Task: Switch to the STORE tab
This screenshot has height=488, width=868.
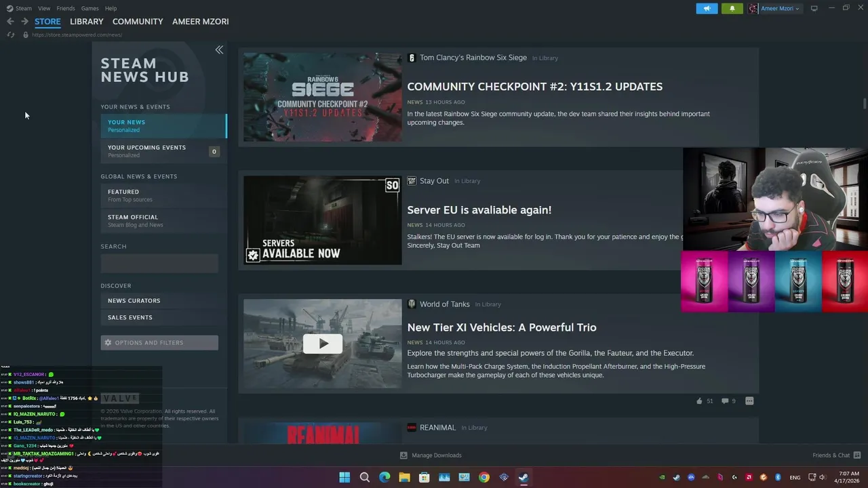Action: [x=47, y=22]
